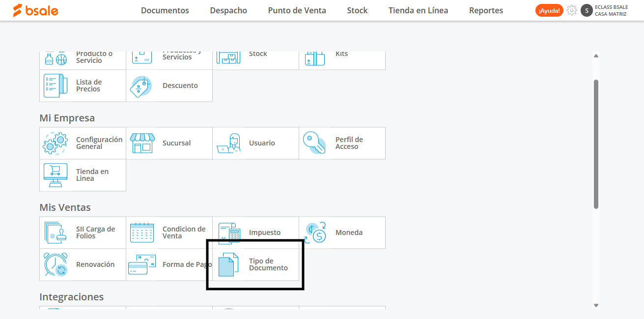This screenshot has width=644, height=319.
Task: Click the Descuento label
Action: pyautogui.click(x=180, y=86)
